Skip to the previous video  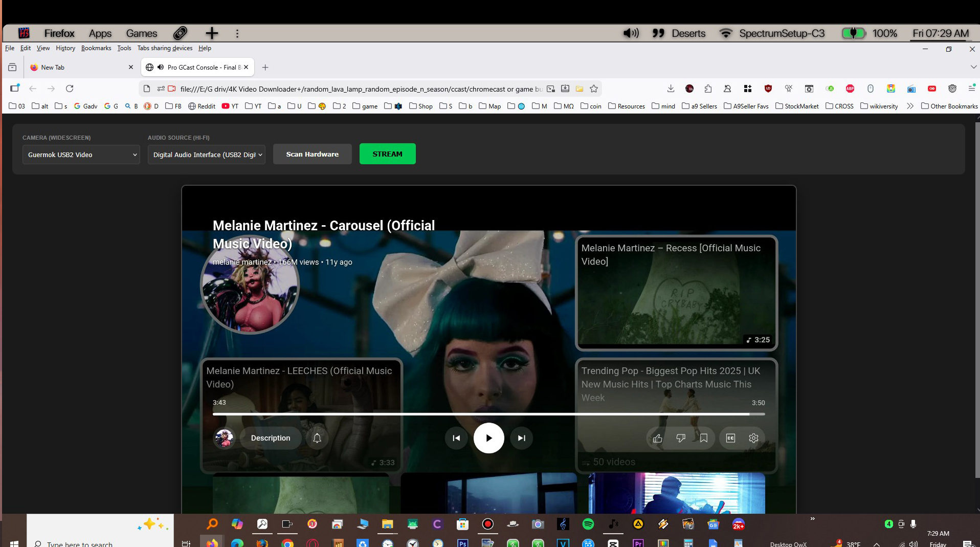pos(456,438)
